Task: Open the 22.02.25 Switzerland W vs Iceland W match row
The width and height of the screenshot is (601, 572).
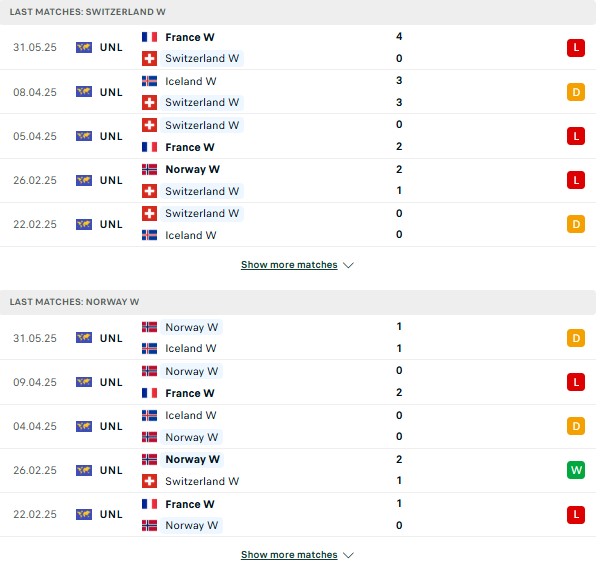Action: pyautogui.click(x=298, y=224)
